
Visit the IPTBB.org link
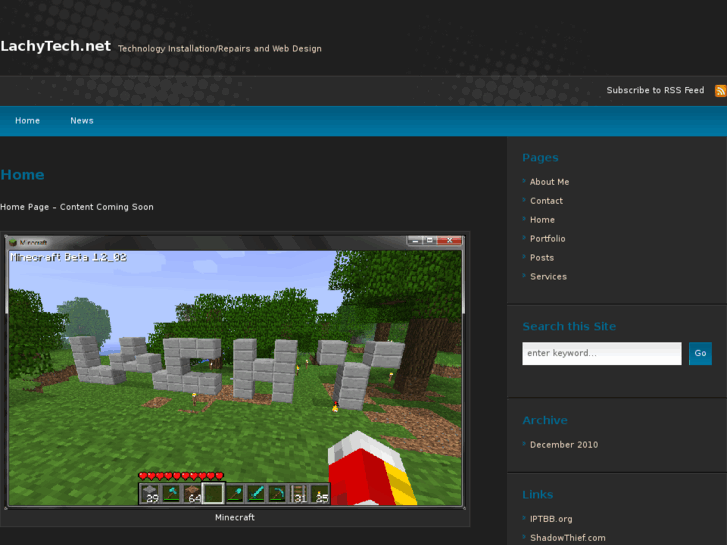tap(551, 519)
